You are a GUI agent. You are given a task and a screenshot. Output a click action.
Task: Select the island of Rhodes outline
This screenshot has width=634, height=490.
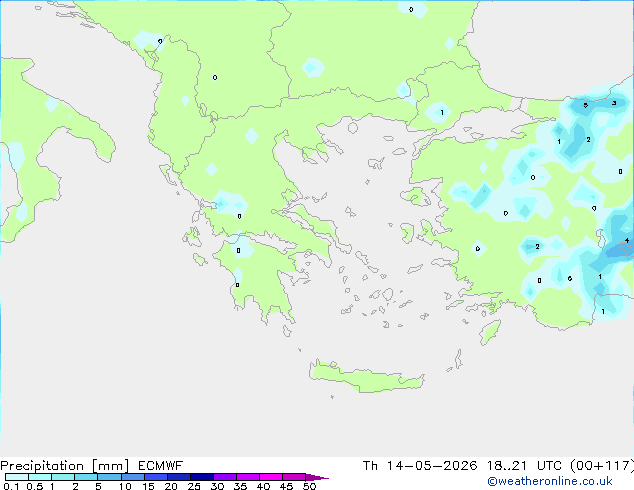coord(490,332)
